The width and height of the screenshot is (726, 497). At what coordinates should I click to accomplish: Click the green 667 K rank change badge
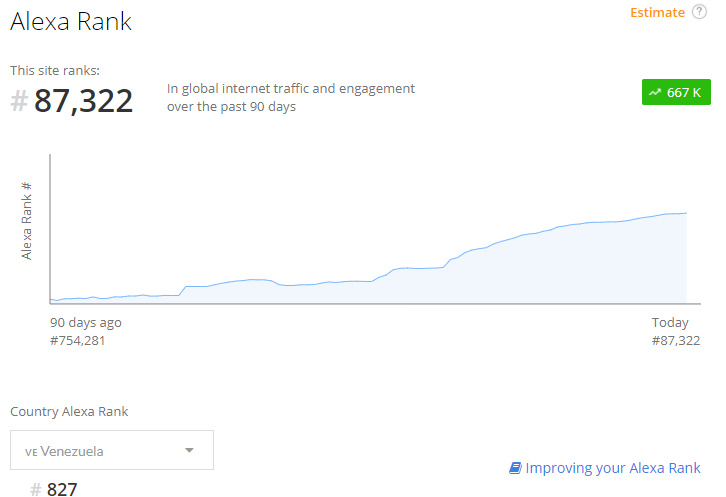676,92
